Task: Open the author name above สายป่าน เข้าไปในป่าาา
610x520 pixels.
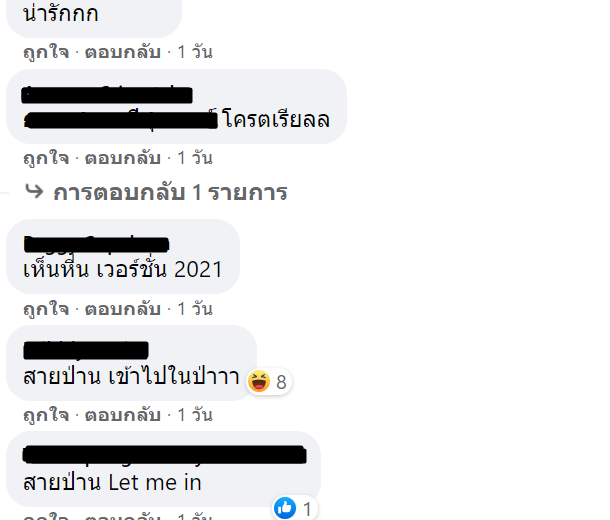Action: (x=86, y=350)
